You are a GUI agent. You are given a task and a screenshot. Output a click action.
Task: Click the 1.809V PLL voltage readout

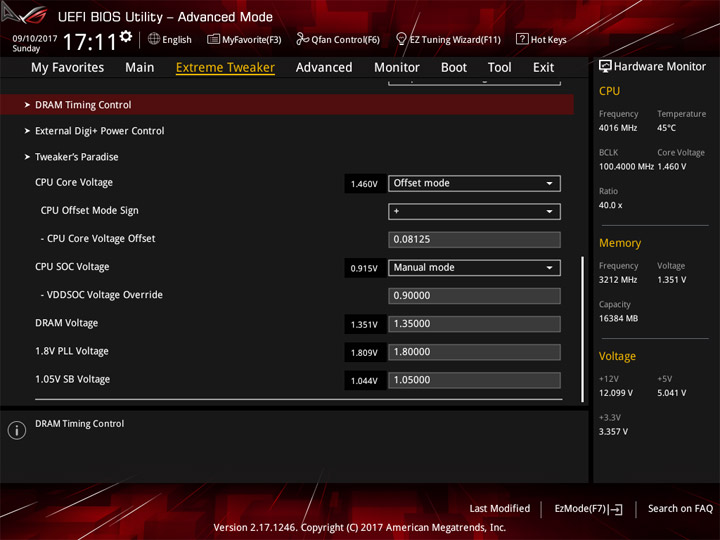(364, 352)
